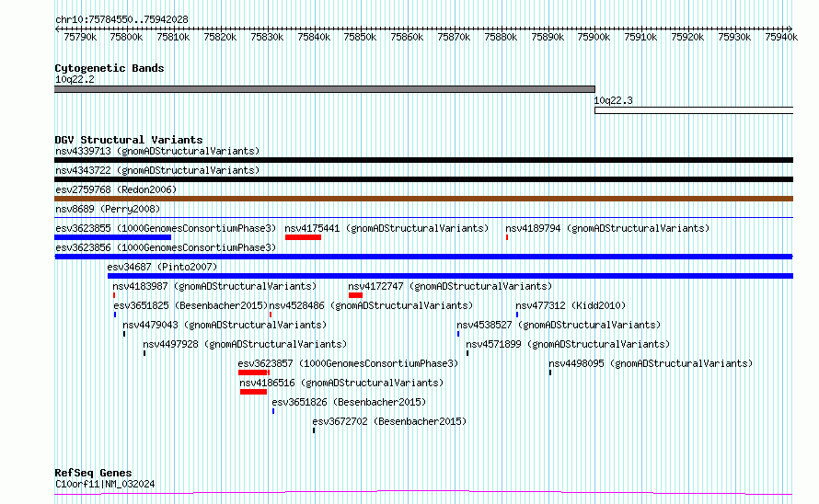The width and height of the screenshot is (819, 504).
Task: Select the blue esv34687 variant bar
Action: (450, 276)
